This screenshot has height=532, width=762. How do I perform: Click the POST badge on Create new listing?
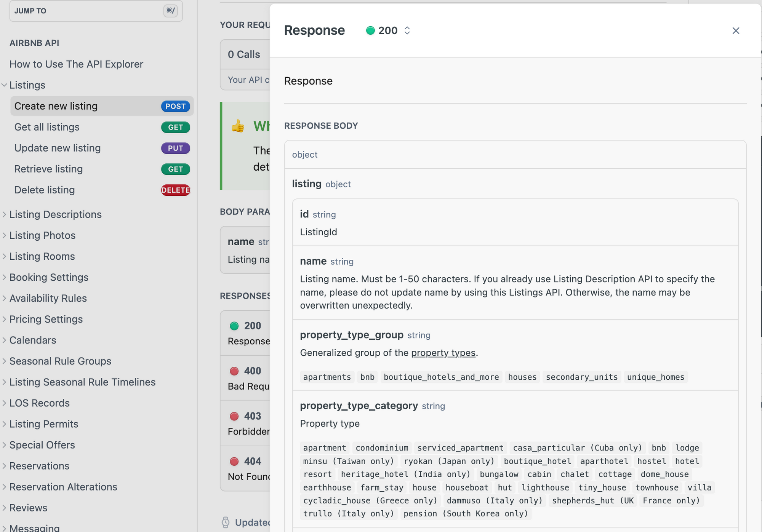176,106
